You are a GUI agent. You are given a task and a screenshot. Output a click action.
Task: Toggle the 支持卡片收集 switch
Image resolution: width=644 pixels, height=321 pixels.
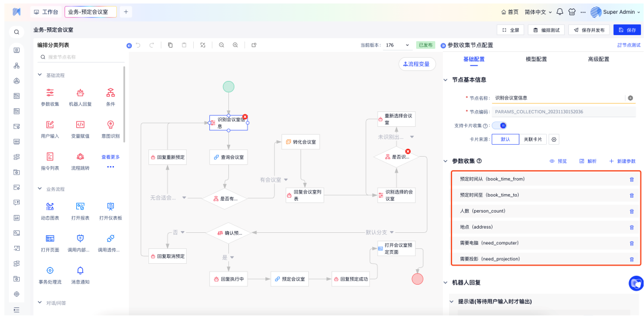(503, 126)
